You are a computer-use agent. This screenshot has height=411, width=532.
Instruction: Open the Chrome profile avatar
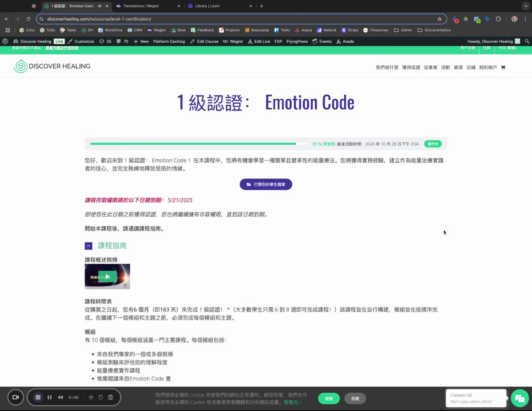515,19
